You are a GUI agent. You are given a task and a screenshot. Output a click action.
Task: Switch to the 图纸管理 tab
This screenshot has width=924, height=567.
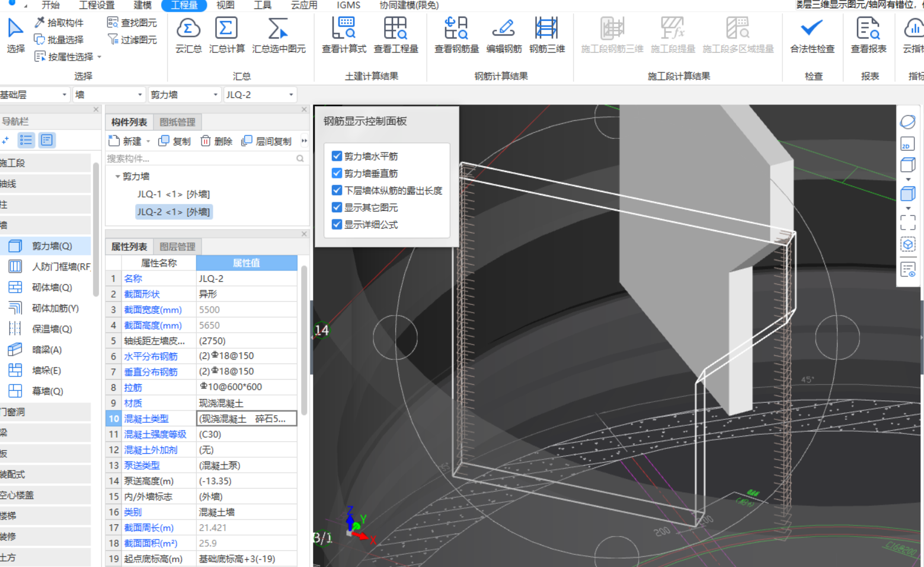177,122
